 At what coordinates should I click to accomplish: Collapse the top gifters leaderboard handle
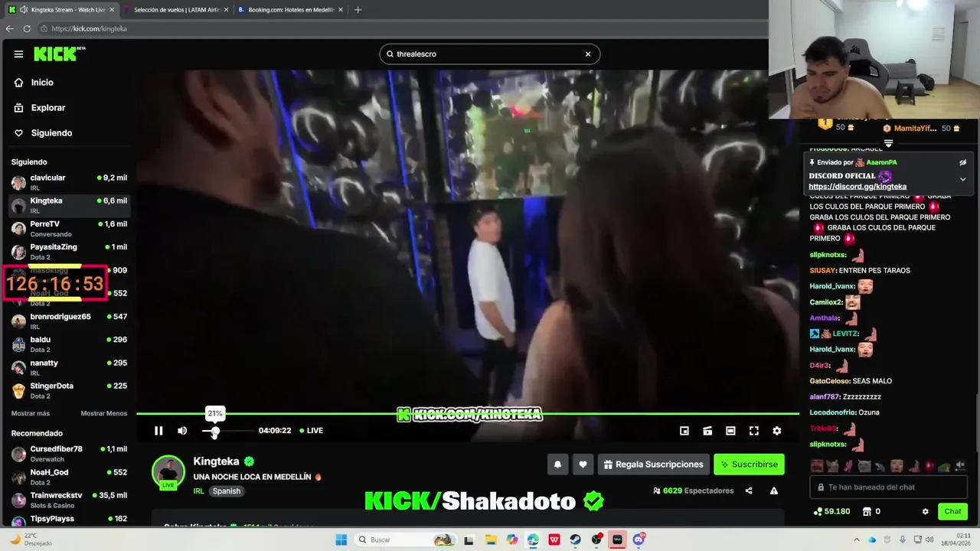(888, 143)
